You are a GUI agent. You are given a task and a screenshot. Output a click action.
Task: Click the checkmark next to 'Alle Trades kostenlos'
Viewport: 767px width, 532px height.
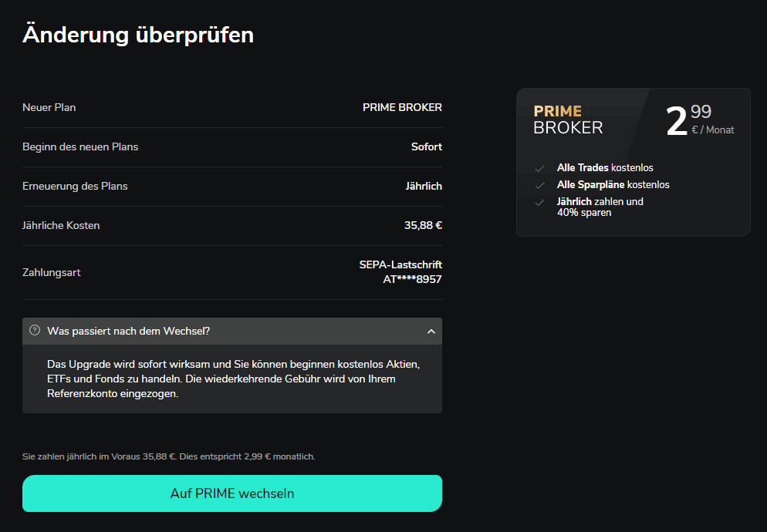(x=539, y=168)
